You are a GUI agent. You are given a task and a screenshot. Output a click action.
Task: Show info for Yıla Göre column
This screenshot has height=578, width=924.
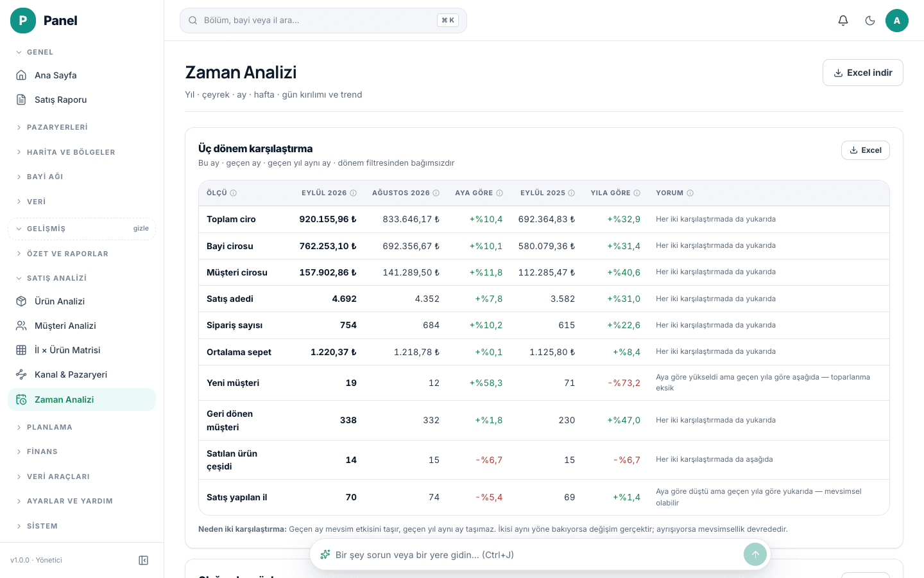pos(637,193)
